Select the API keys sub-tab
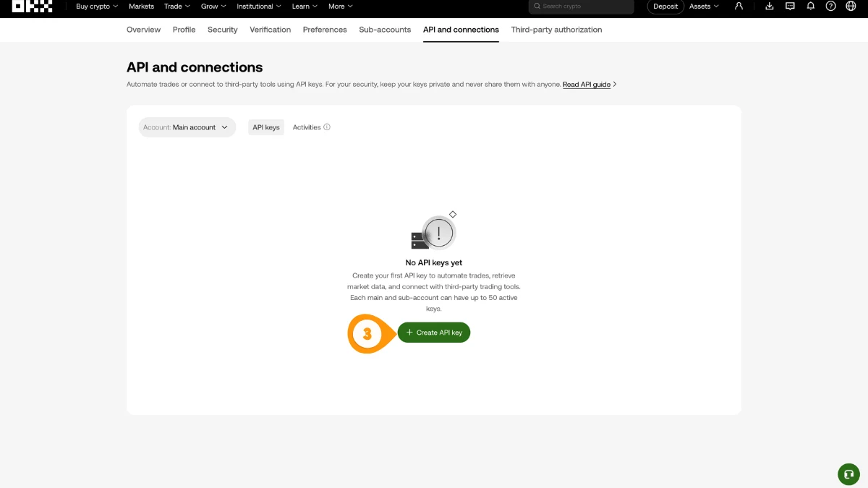 click(x=266, y=127)
